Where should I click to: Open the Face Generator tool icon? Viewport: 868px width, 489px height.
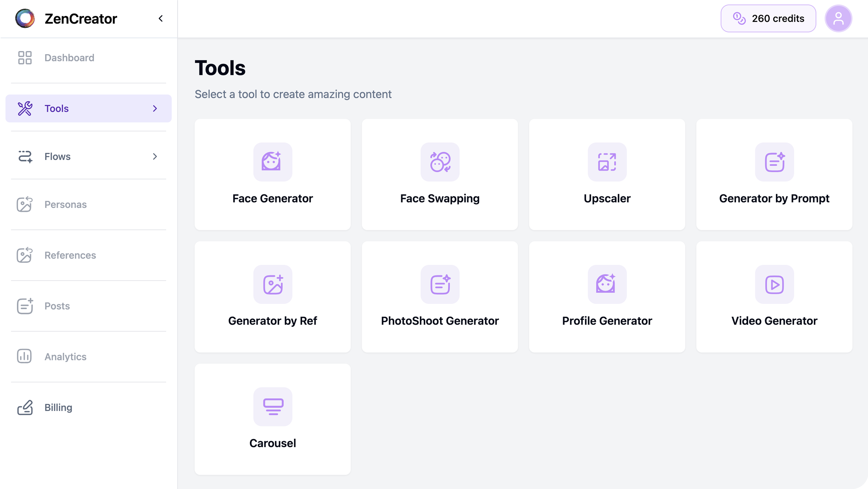tap(273, 162)
